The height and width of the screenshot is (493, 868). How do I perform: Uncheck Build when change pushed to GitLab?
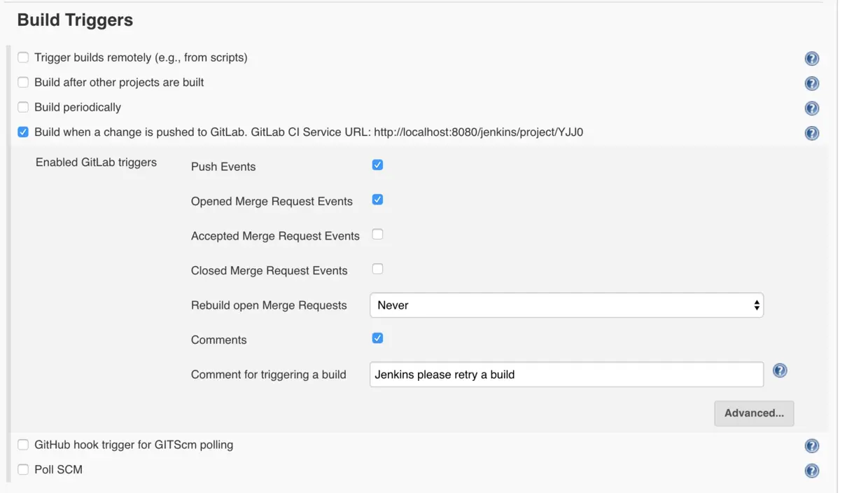[x=23, y=132]
